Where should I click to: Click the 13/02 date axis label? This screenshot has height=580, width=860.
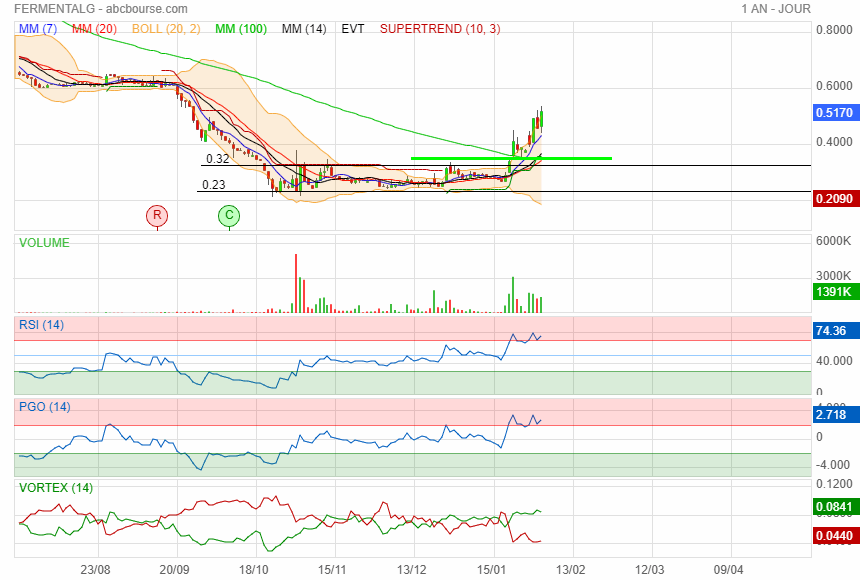click(570, 570)
